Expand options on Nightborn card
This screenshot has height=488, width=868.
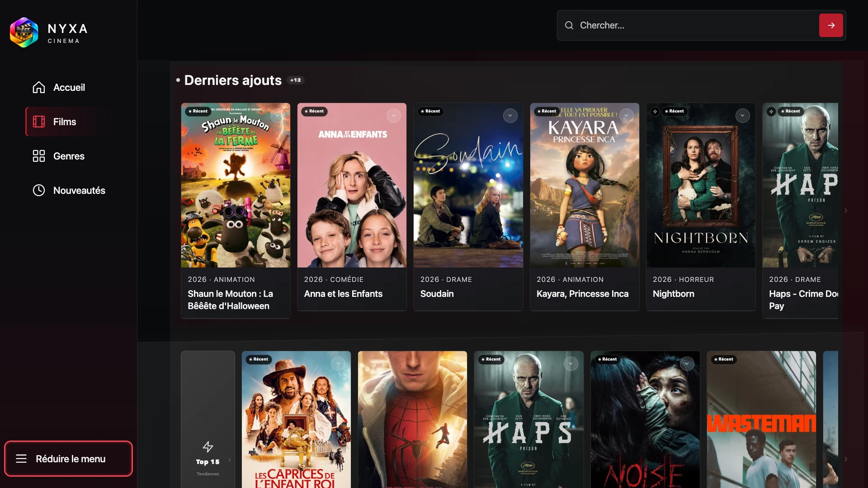pos(743,116)
